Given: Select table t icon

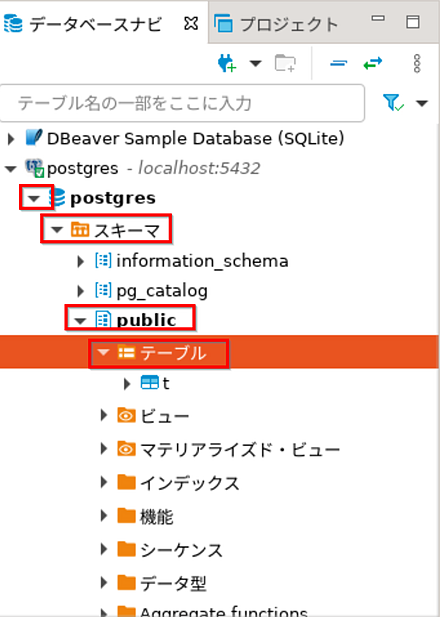Looking at the screenshot, I should coord(150,383).
